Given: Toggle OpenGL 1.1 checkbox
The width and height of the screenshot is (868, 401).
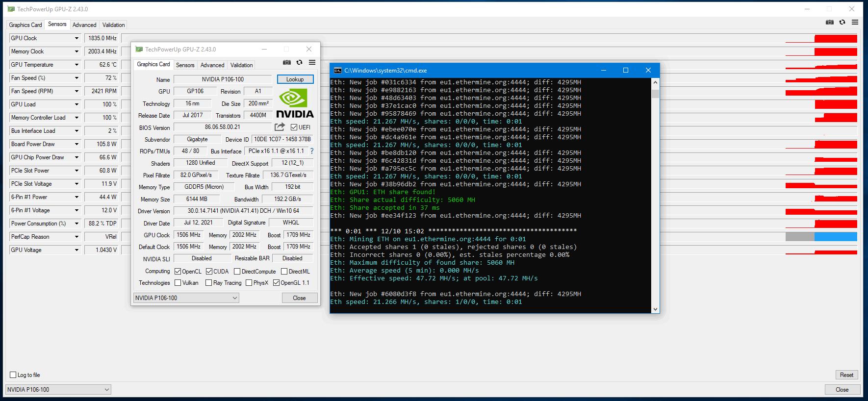Looking at the screenshot, I should pyautogui.click(x=277, y=283).
